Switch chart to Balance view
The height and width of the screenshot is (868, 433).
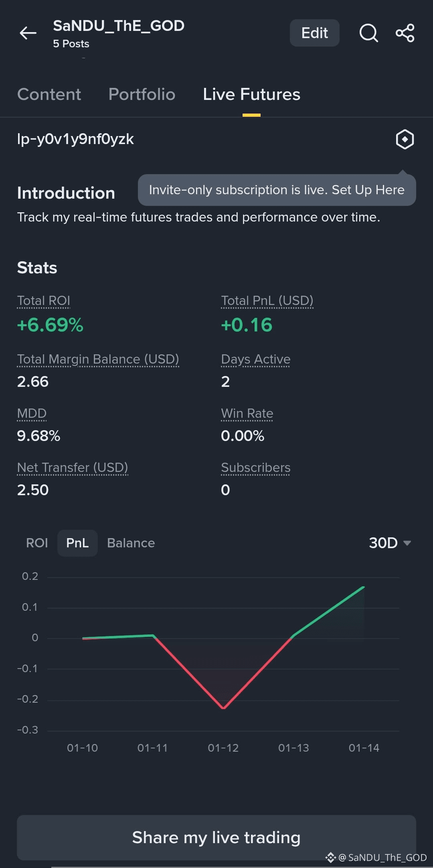pos(131,543)
